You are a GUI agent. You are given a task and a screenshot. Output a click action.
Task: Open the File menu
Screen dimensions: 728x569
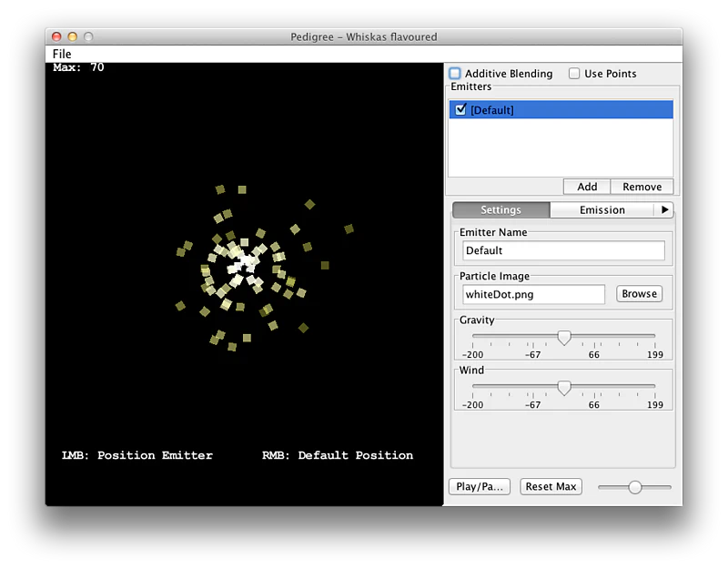tap(62, 54)
